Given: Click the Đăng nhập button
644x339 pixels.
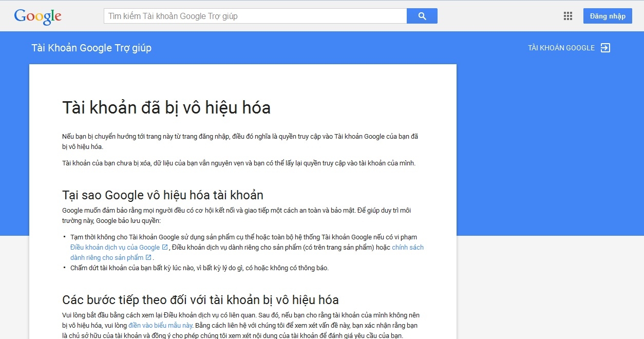Looking at the screenshot, I should pyautogui.click(x=608, y=16).
